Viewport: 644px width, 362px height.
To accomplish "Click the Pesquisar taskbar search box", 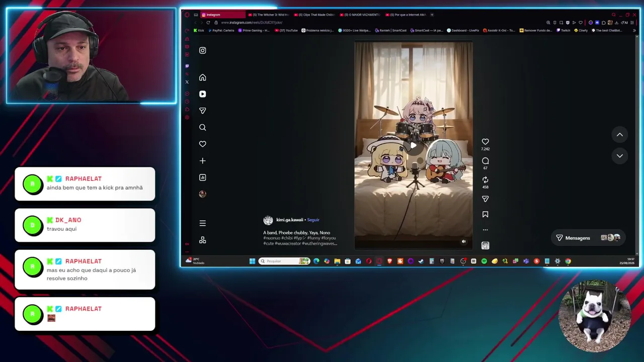I will (284, 261).
